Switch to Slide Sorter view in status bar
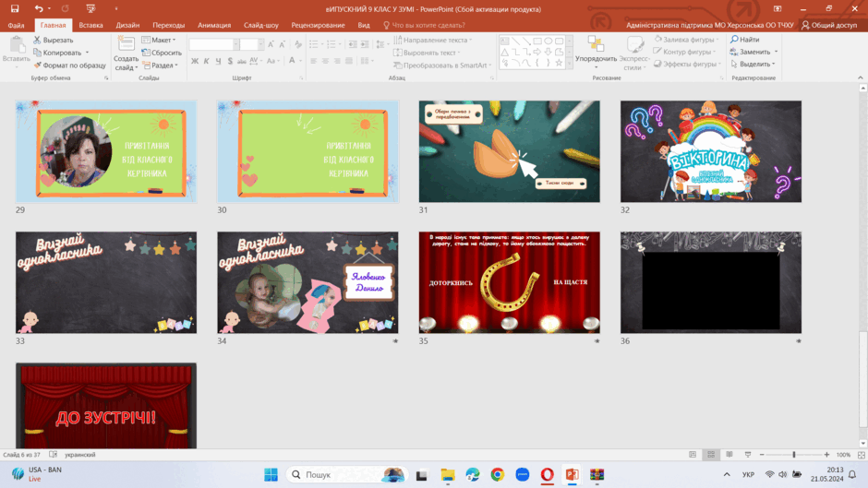Screen dimensions: 868x488 point(711,454)
